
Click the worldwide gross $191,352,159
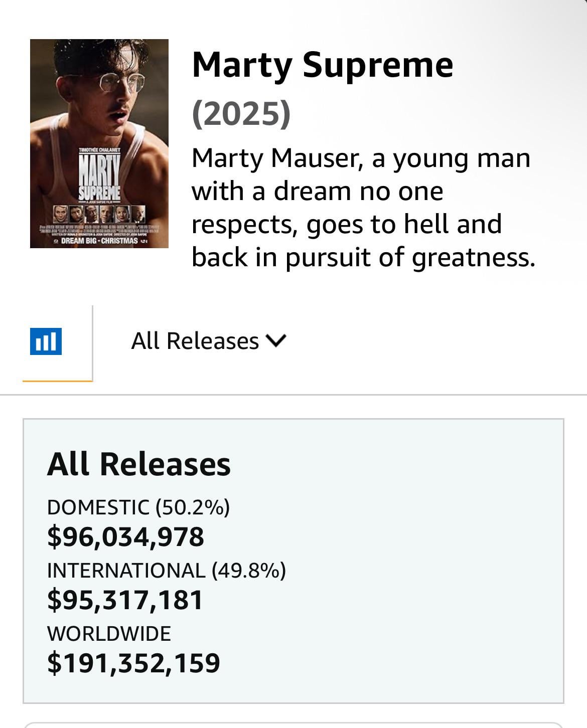pos(133,663)
